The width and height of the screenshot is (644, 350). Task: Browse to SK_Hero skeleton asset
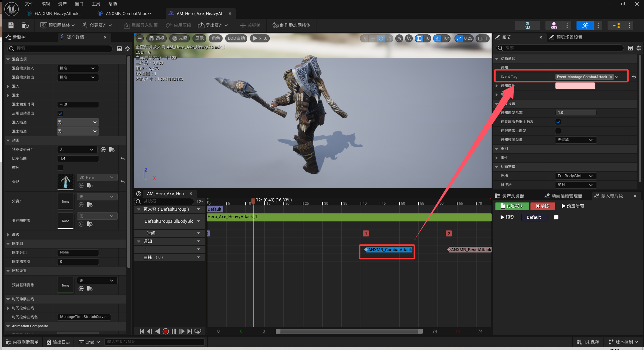[90, 185]
